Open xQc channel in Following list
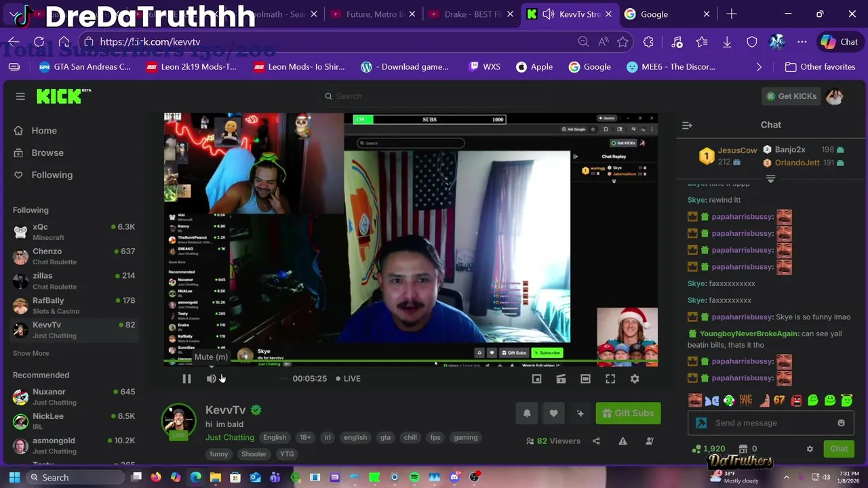868x488 pixels. point(74,232)
